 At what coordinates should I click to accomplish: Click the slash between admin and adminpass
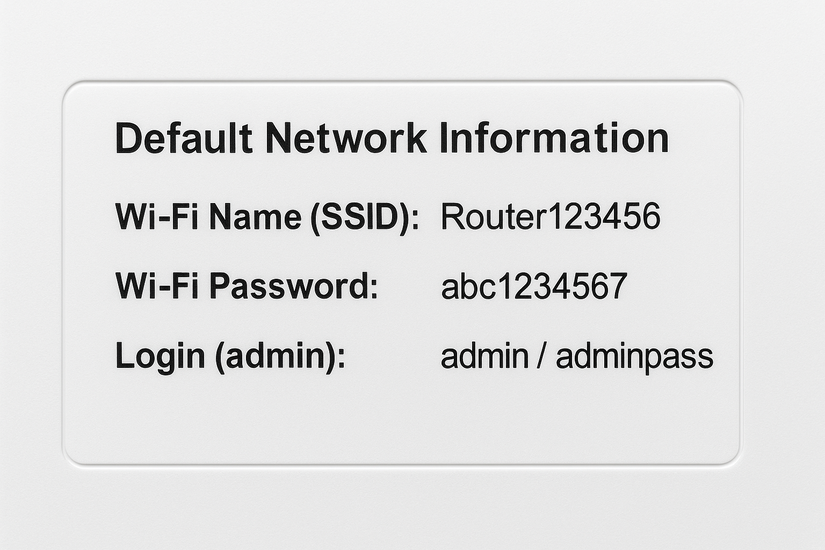point(541,356)
